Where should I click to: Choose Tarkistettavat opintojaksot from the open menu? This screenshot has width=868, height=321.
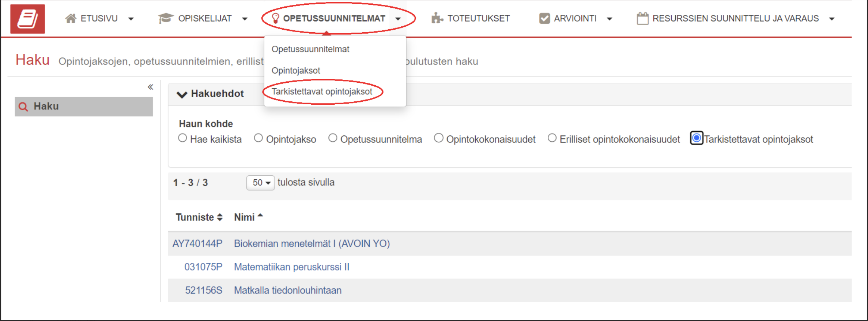[322, 92]
